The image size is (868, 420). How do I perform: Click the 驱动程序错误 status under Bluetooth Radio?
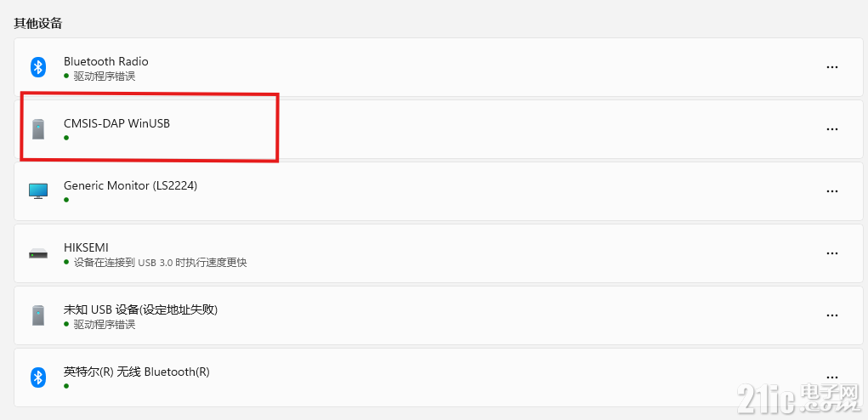pyautogui.click(x=105, y=77)
